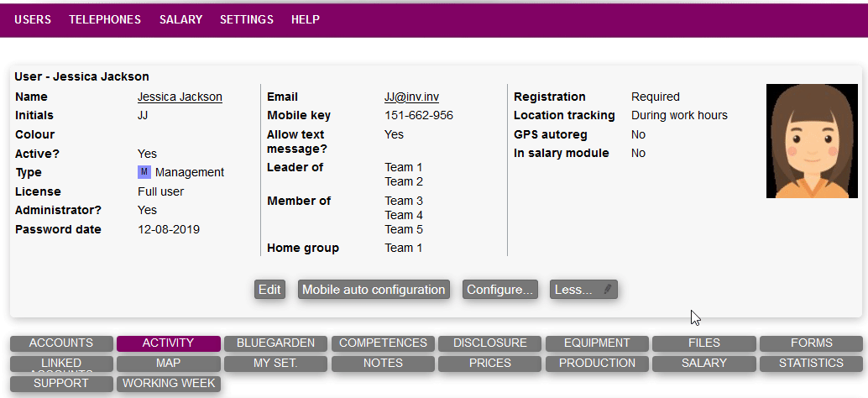Click the Edit button

[269, 290]
